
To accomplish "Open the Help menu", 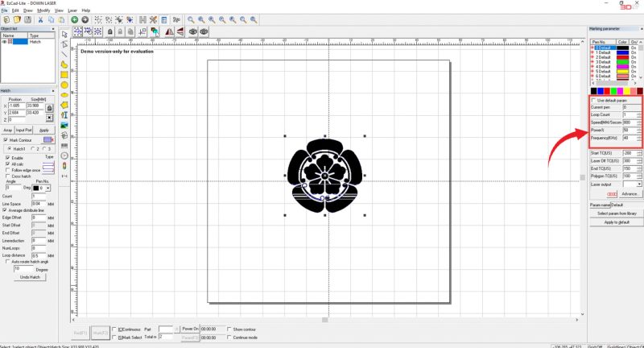I will pos(86,10).
